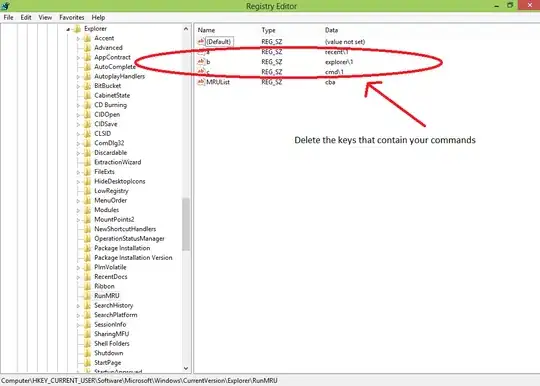Click the 'explorer\1' data cell
Image resolution: width=540 pixels, height=386 pixels.
click(339, 62)
